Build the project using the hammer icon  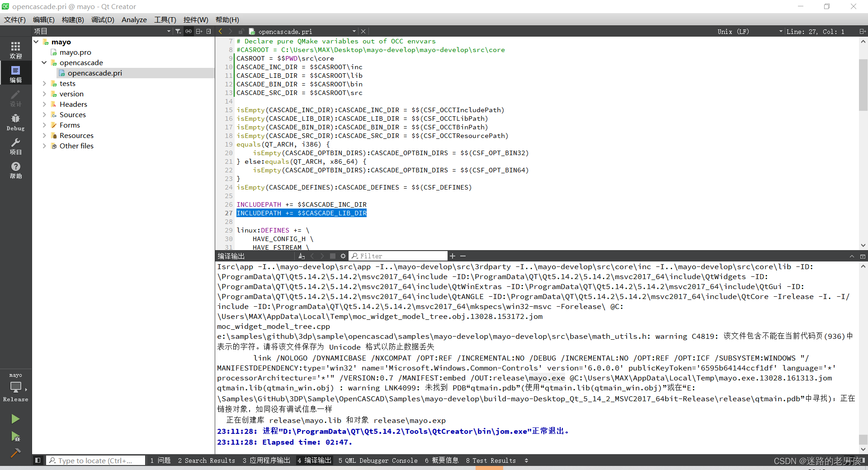pyautogui.click(x=15, y=452)
